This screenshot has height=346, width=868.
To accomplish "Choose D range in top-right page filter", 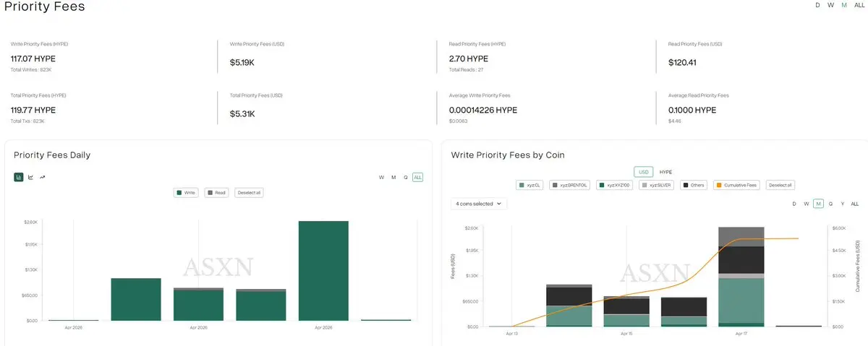I will coord(818,5).
